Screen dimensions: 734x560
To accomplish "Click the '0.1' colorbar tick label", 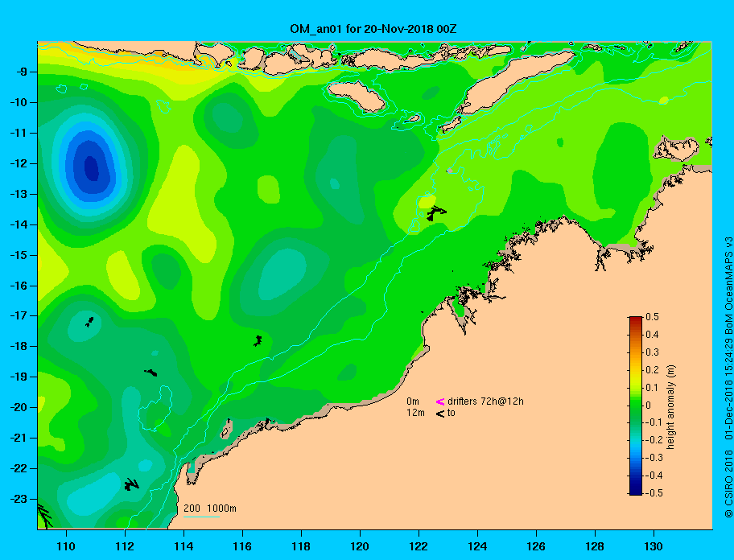I will [652, 387].
